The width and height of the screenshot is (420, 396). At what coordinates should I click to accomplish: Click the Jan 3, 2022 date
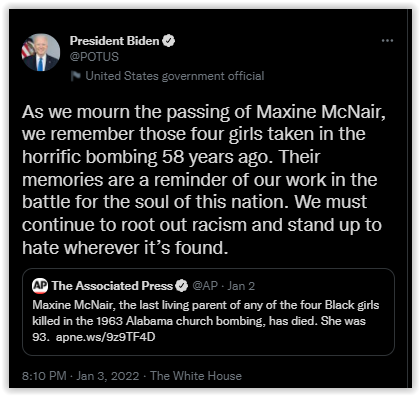pos(108,376)
